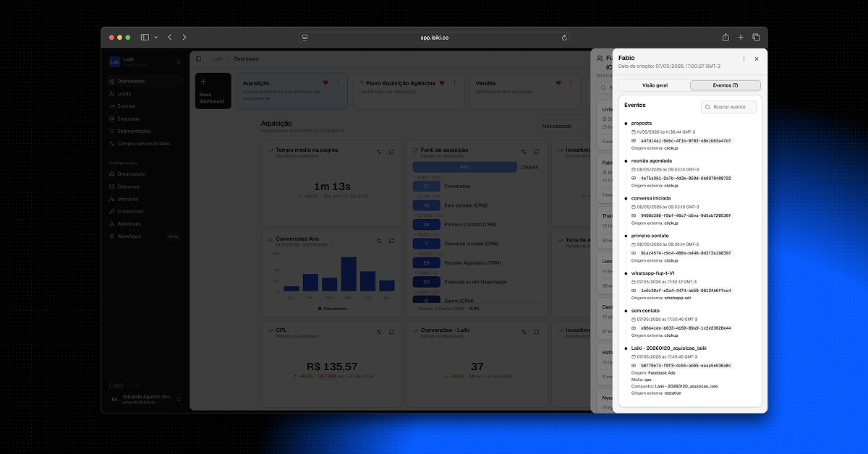The height and width of the screenshot is (454, 868).
Task: Select the sem contato event ID e86b4cde
Action: (x=686, y=328)
